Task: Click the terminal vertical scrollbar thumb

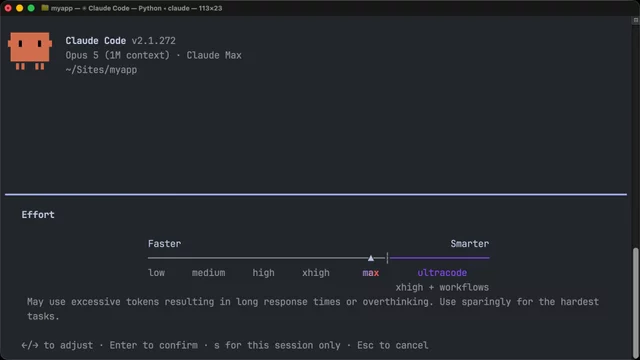Action: (636, 302)
